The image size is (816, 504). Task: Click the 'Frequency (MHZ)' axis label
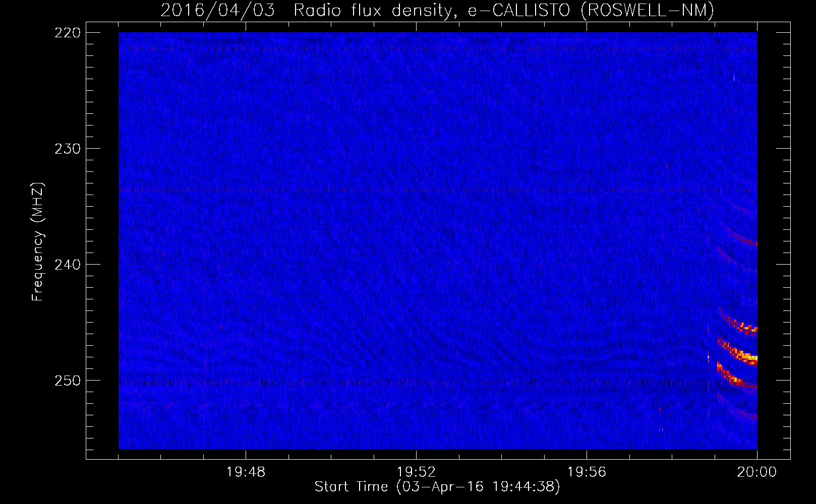pyautogui.click(x=38, y=241)
